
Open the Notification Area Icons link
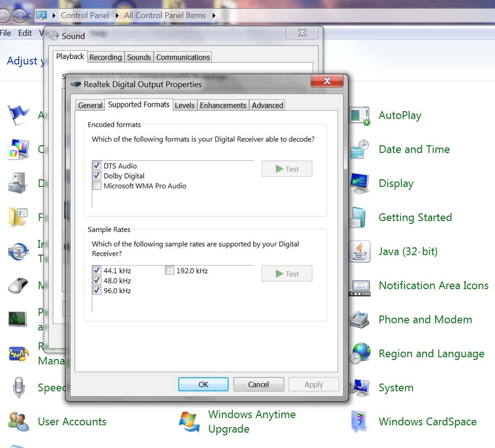point(434,285)
